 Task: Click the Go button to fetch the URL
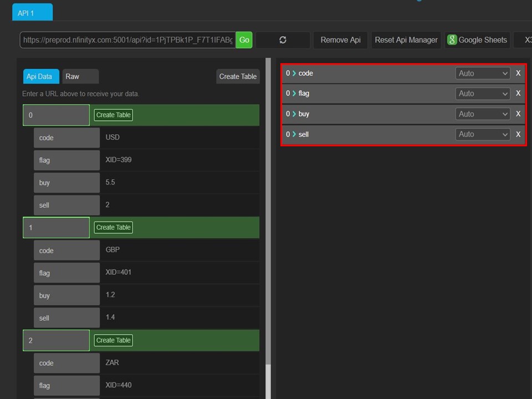tap(244, 40)
